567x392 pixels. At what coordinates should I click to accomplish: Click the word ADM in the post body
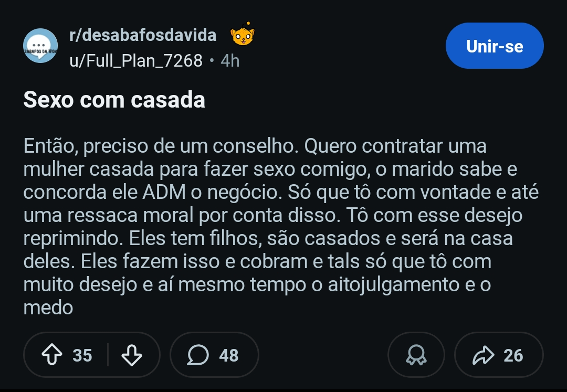[x=164, y=192]
